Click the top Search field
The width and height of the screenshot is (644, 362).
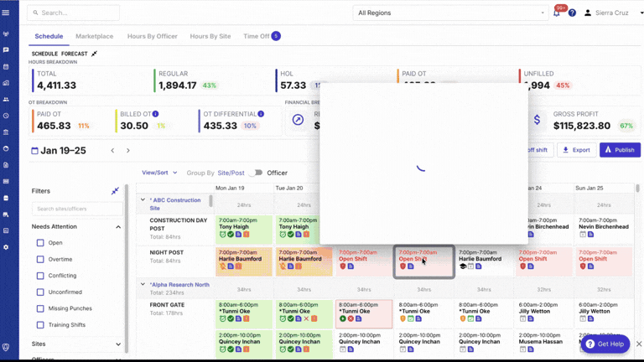click(x=74, y=13)
